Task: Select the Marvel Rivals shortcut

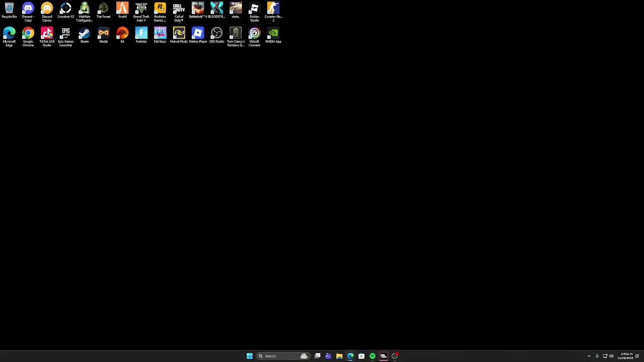Action: 179,36
